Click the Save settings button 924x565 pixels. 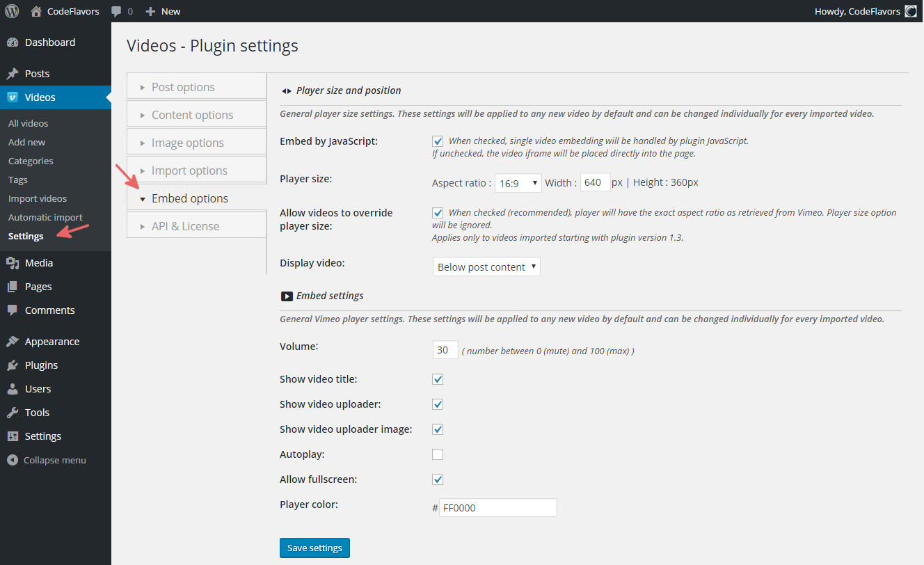tap(314, 548)
